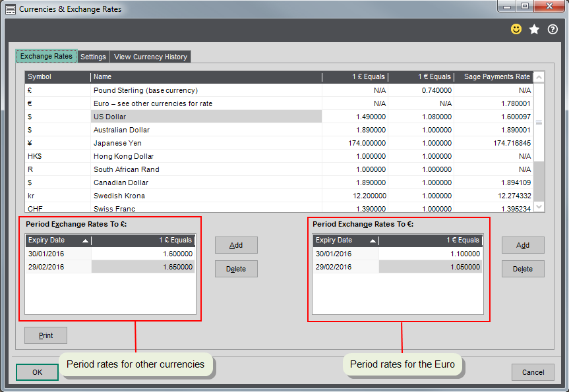The image size is (569, 392).
Task: Select the US Dollar row
Action: click(x=279, y=117)
